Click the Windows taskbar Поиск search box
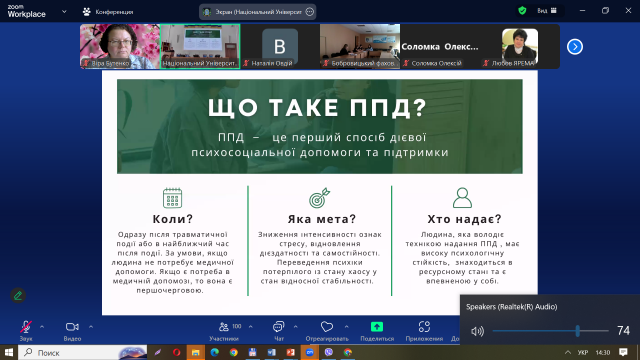 82,352
